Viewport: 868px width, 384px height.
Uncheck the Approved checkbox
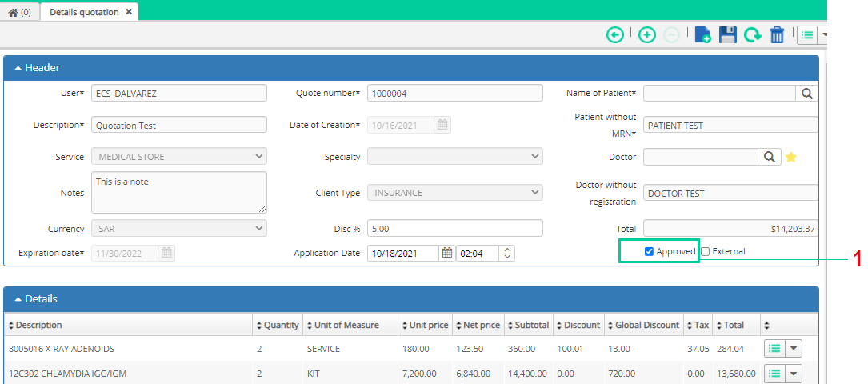click(x=650, y=252)
